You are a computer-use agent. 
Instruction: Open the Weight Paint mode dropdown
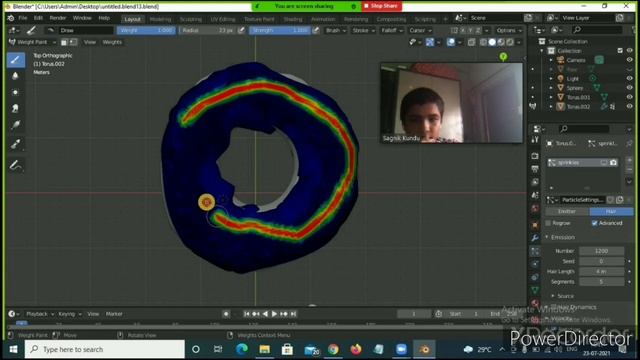pyautogui.click(x=32, y=42)
